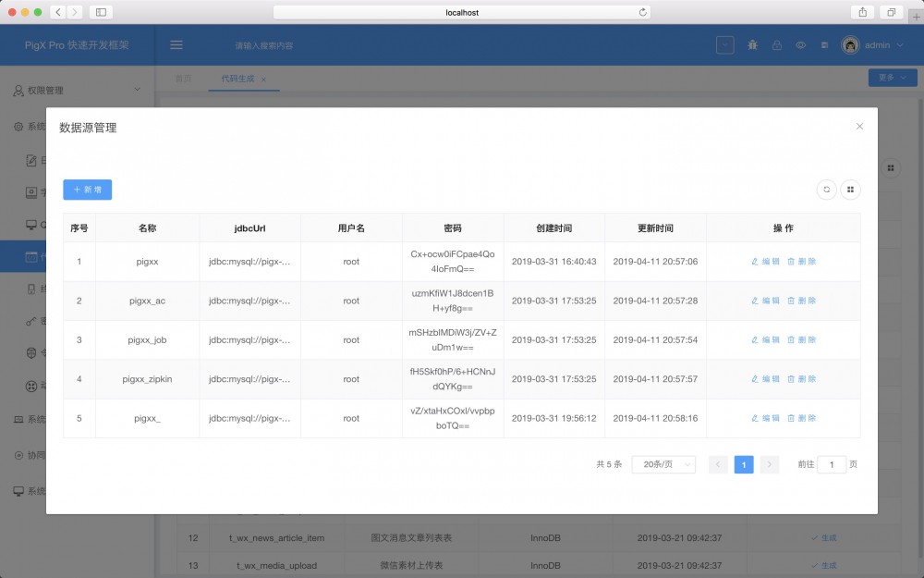This screenshot has height=578, width=924.
Task: Open the 20条/页 page size dropdown
Action: click(663, 465)
